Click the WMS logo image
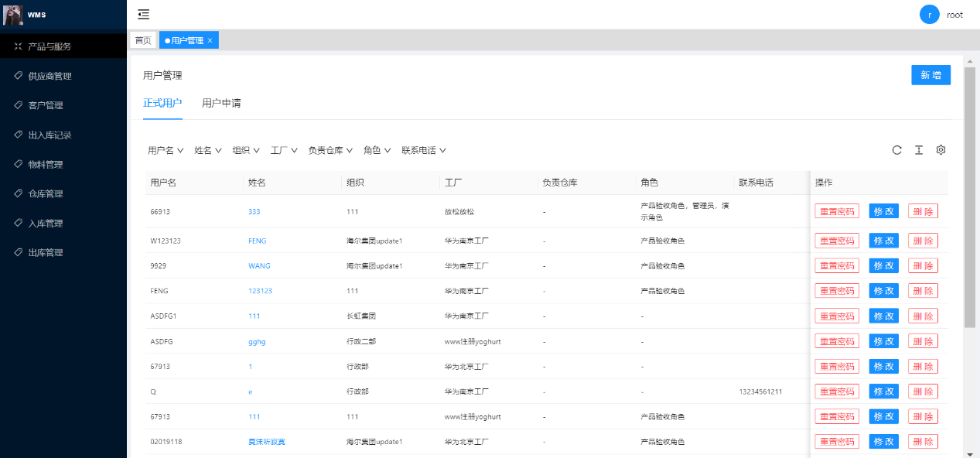980x458 pixels. pos(13,15)
